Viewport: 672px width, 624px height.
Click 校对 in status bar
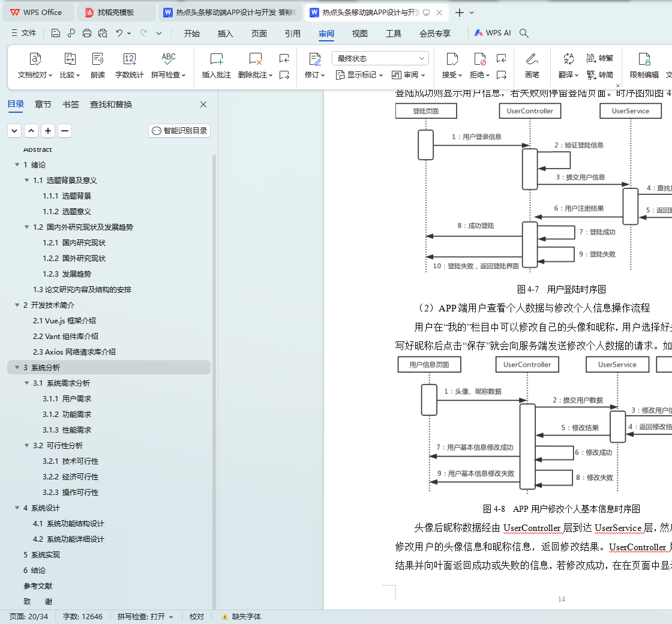tap(197, 616)
